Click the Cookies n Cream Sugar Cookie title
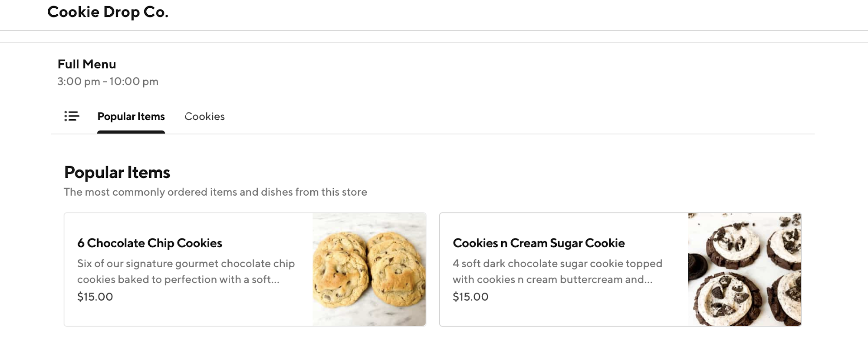This screenshot has width=868, height=353. [539, 243]
